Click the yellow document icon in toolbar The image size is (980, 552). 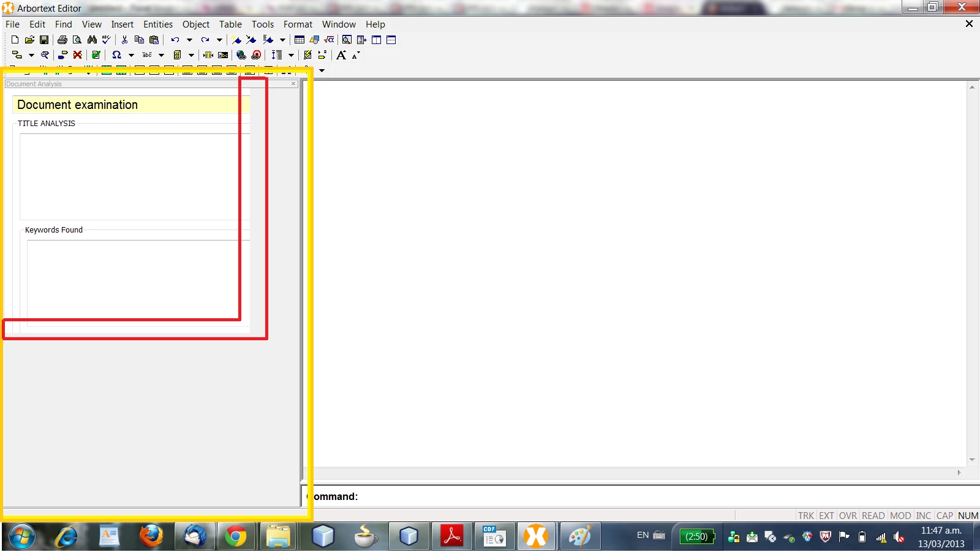click(x=177, y=54)
